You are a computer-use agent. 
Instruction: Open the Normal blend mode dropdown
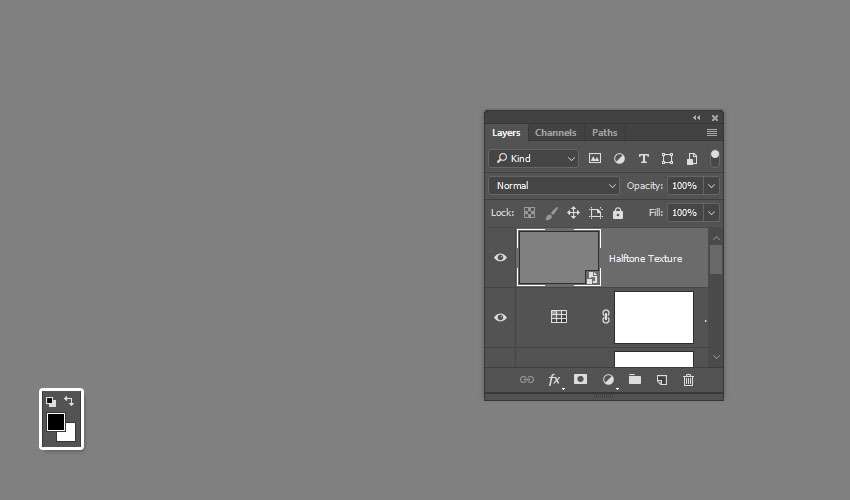coord(555,186)
